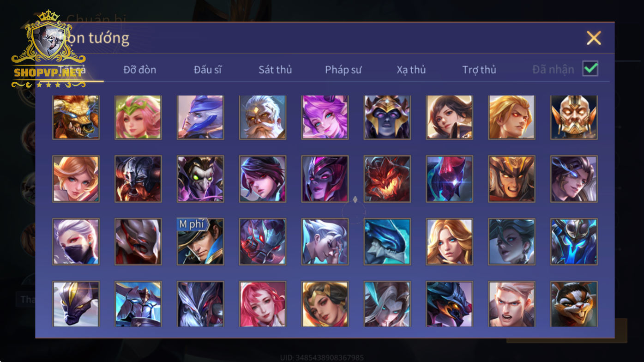Pick the green-eyed plague mask hero
The width and height of the screenshot is (644, 362).
[200, 179]
